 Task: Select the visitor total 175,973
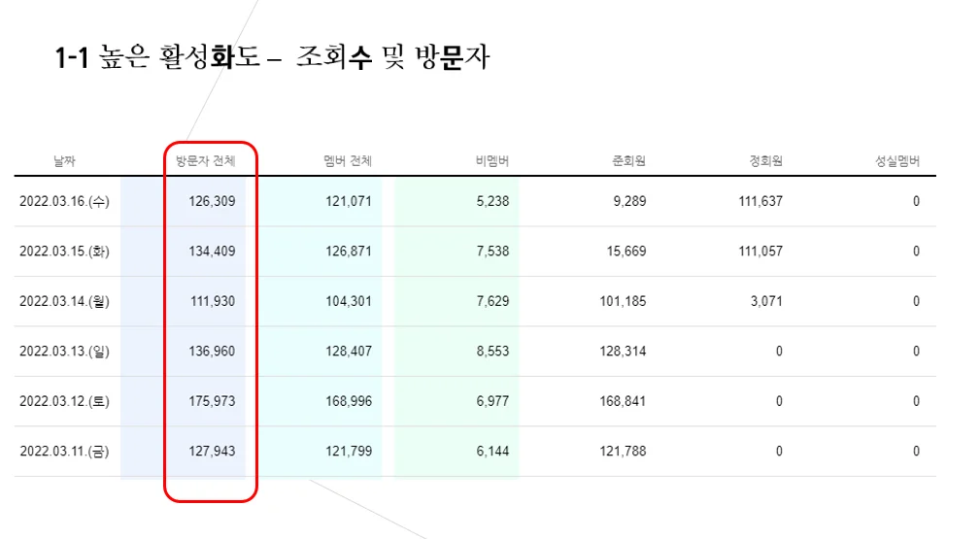point(212,401)
